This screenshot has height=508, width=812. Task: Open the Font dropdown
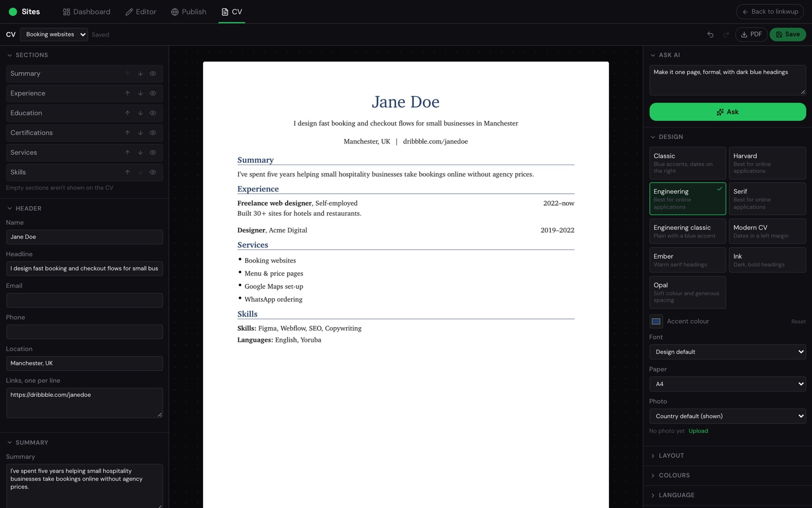pos(727,352)
